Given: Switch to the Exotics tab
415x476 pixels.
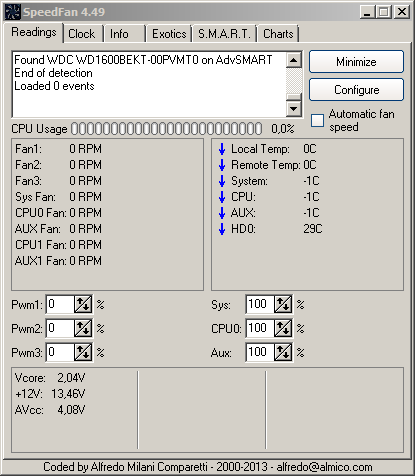Looking at the screenshot, I should point(169,34).
